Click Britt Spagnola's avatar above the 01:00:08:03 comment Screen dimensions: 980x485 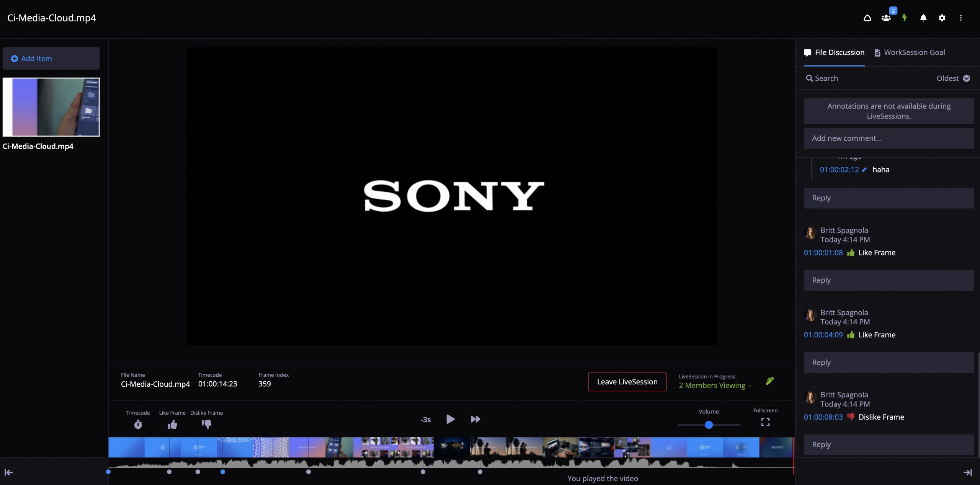[810, 397]
